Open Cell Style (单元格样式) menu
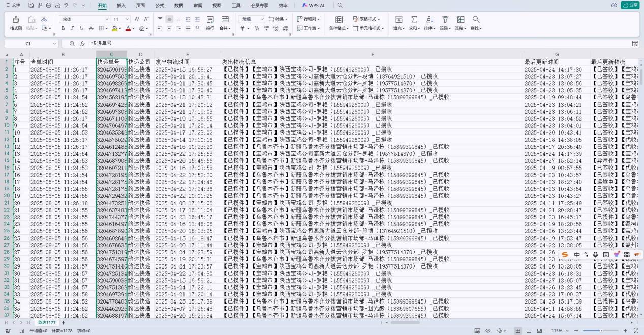The height and width of the screenshot is (335, 644). (x=369, y=28)
